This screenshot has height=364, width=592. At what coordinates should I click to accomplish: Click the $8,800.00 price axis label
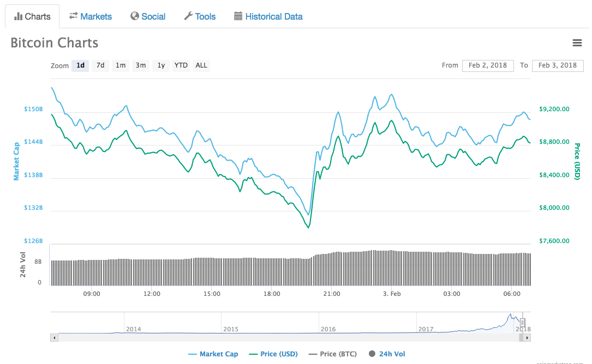click(554, 142)
